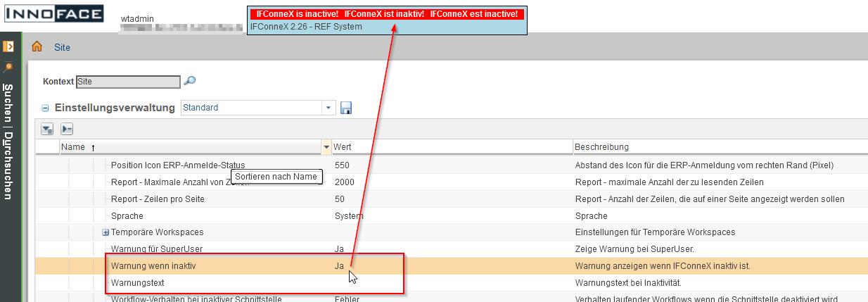The width and height of the screenshot is (868, 302).
Task: Collapse the Einstellungsverwaltung section
Action: 45,108
